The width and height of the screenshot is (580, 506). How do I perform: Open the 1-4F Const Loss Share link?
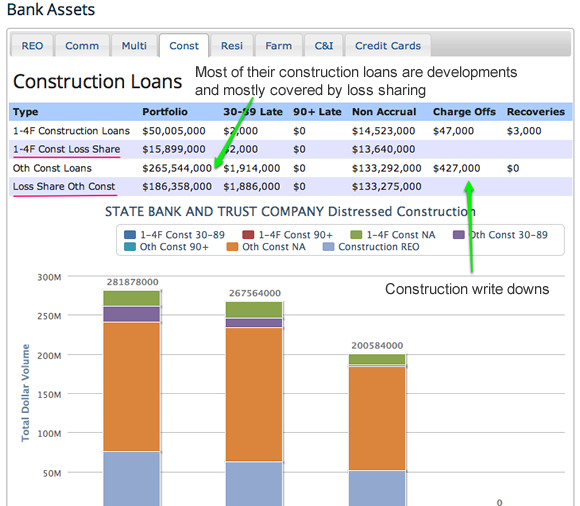tap(67, 149)
